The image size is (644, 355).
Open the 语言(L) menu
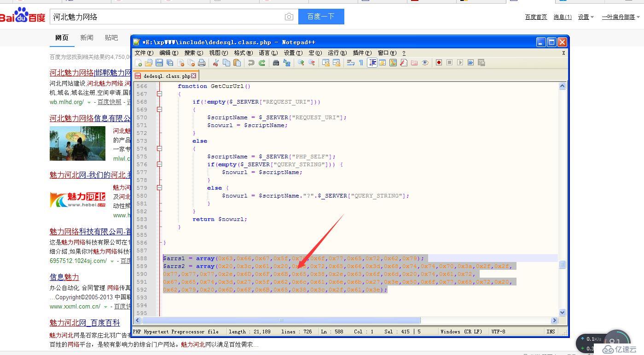click(x=268, y=53)
